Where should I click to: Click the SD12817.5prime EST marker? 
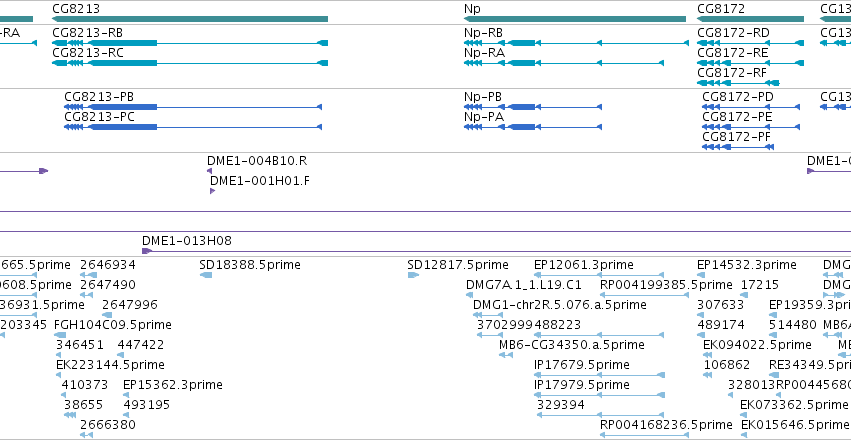pyautogui.click(x=413, y=275)
